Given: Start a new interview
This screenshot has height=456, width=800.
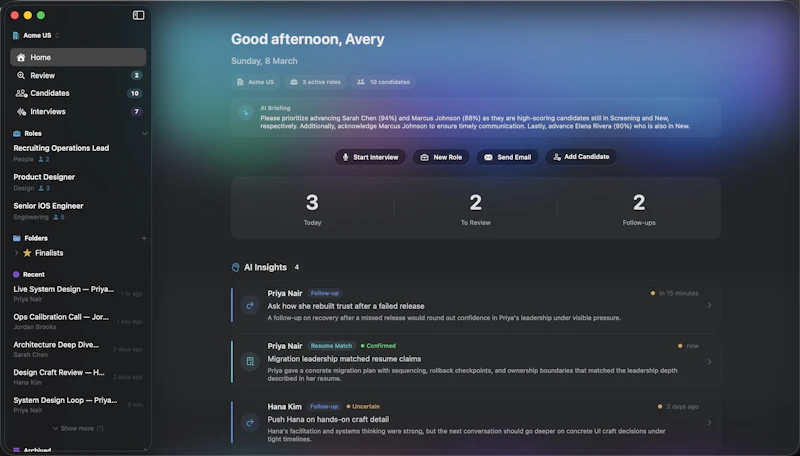Looking at the screenshot, I should (370, 157).
